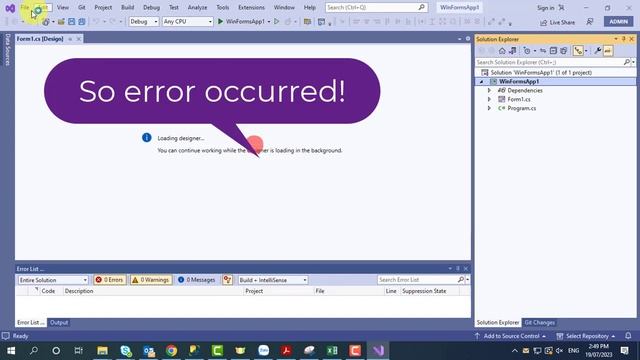Click Select Repository in status bar
Viewport: 640px width, 360px height.
586,336
